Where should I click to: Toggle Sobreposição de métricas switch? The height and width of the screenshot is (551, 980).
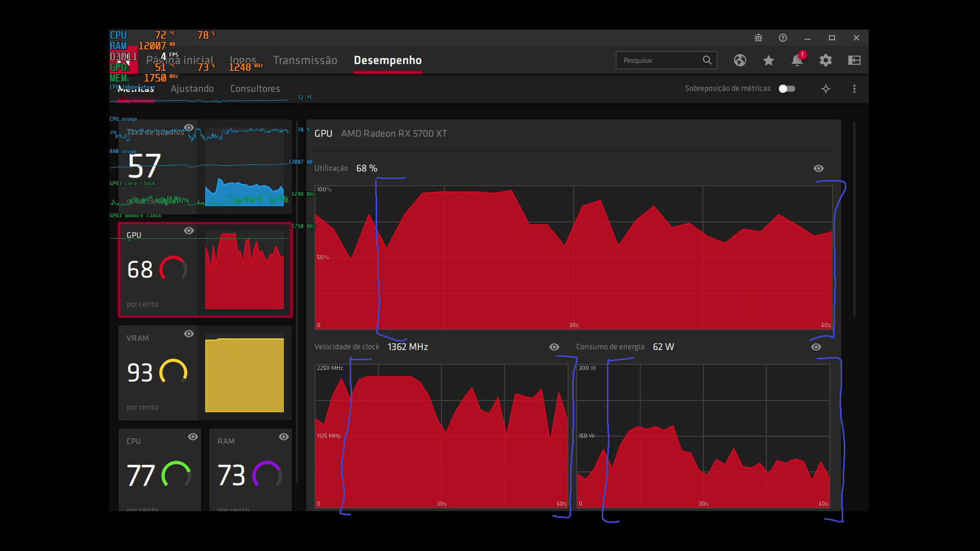click(x=787, y=89)
